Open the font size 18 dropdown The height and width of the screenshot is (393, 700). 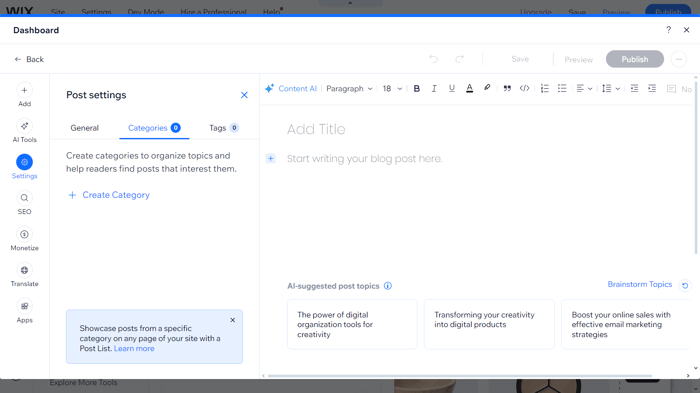[392, 88]
